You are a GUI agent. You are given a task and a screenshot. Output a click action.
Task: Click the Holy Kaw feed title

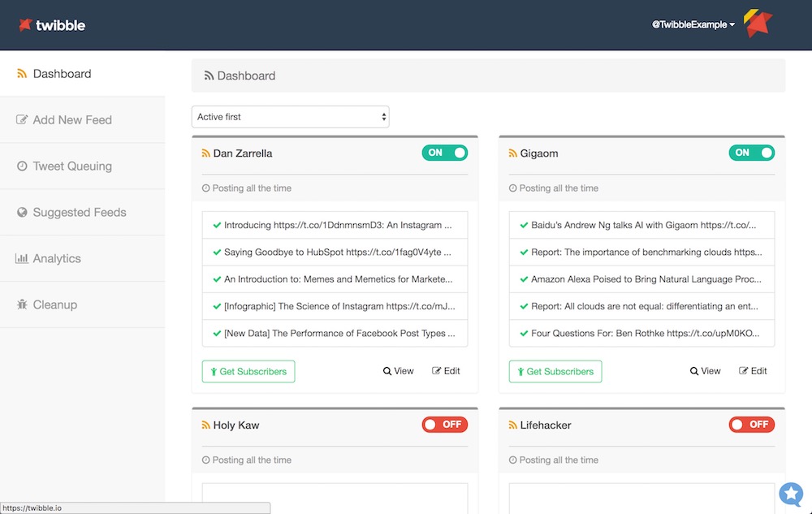tap(236, 425)
